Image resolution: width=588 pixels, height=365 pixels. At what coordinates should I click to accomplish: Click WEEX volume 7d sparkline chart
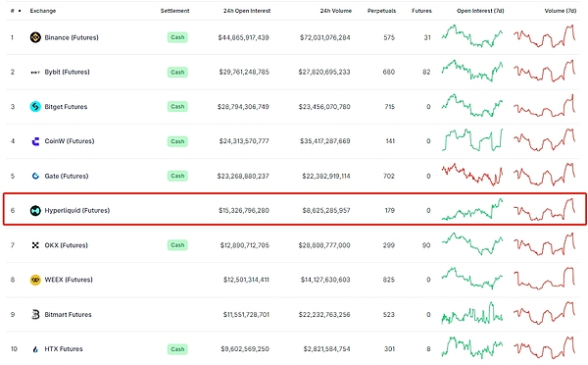click(545, 279)
